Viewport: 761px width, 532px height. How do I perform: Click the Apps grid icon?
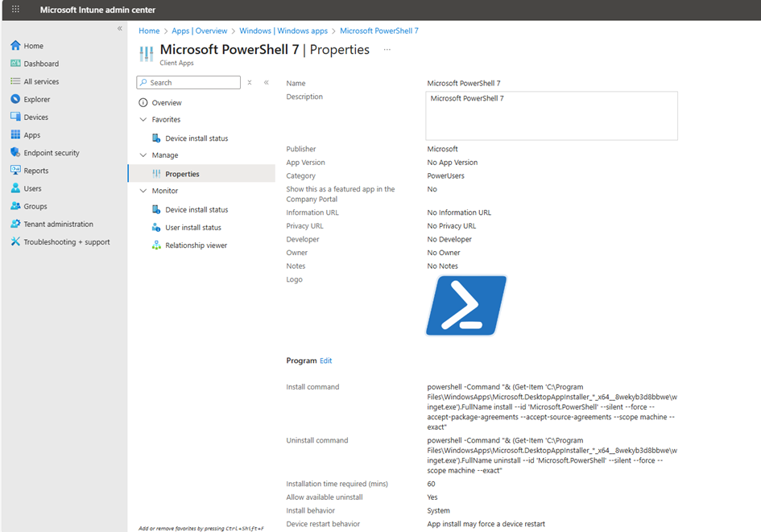pyautogui.click(x=15, y=135)
